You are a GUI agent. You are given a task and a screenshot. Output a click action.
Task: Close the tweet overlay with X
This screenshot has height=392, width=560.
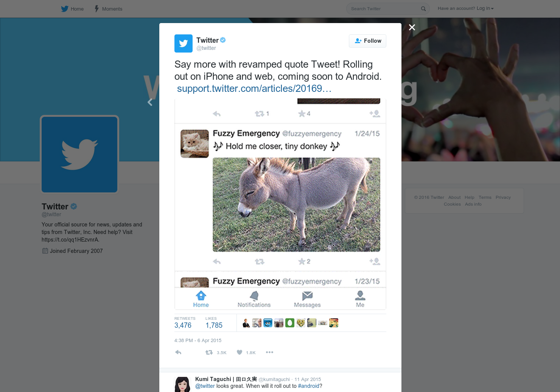(x=412, y=27)
